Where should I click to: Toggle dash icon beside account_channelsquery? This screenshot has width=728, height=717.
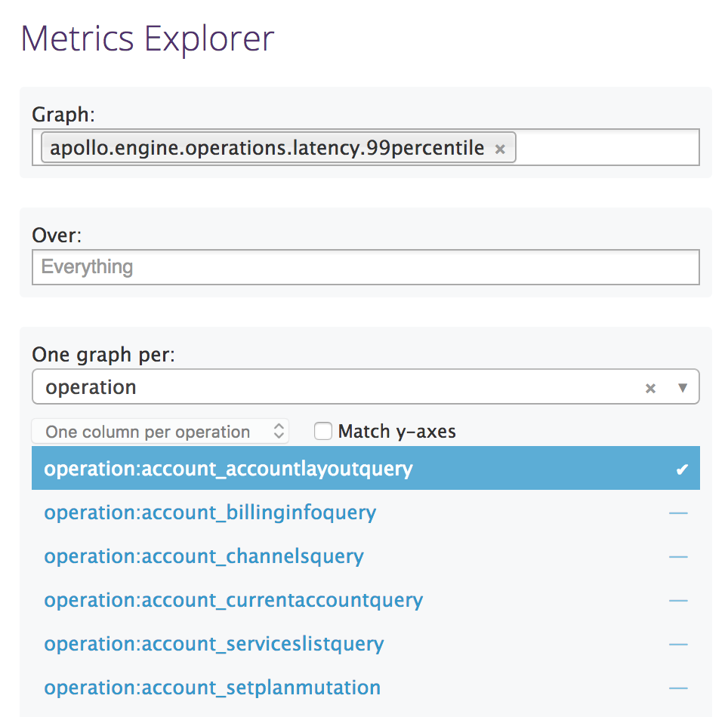click(x=678, y=556)
